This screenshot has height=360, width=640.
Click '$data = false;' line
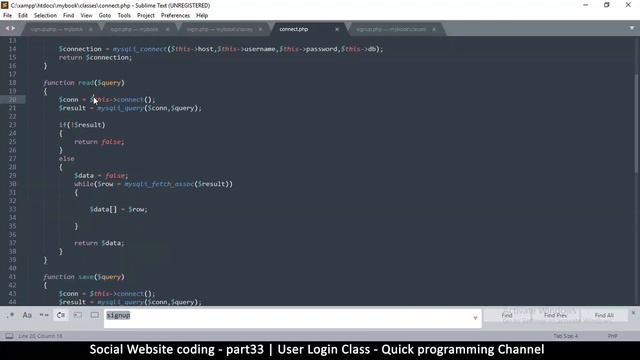coord(100,176)
